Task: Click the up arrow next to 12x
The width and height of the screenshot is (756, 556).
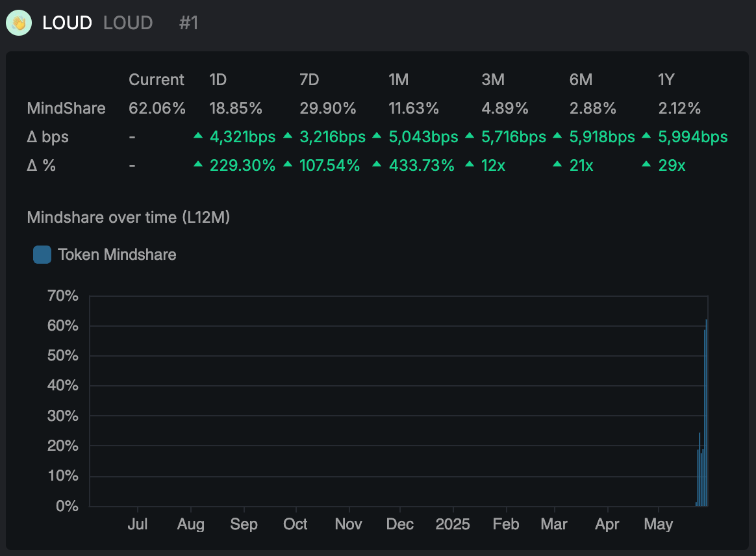Action: (x=470, y=164)
